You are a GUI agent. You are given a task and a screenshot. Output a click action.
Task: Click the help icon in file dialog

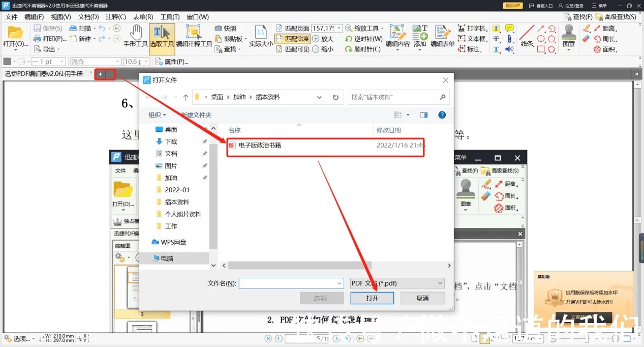coord(442,115)
